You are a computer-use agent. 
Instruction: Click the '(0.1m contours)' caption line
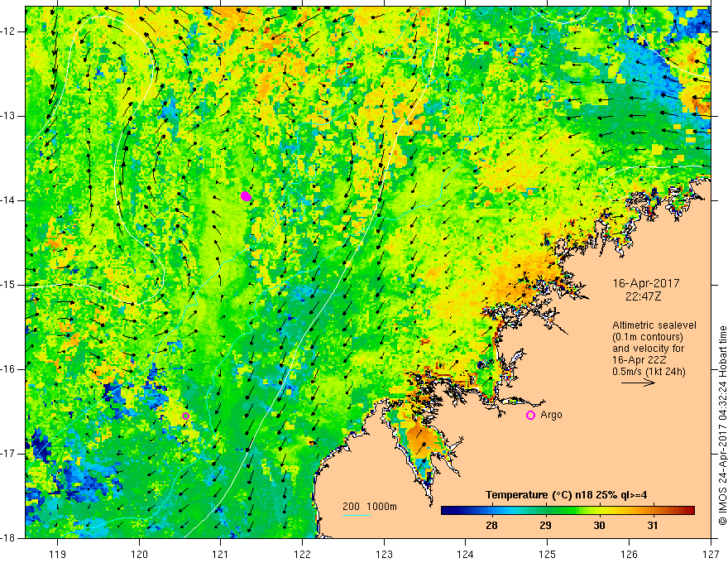tap(648, 337)
